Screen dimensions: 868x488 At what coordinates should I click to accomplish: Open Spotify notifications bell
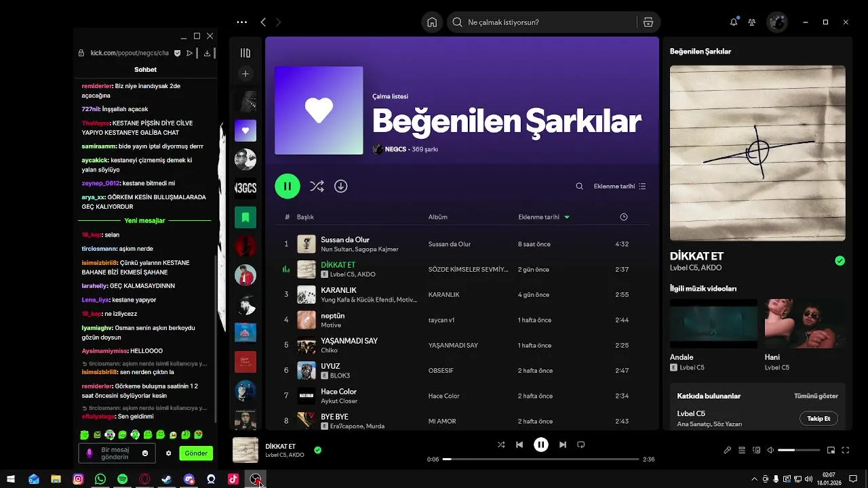point(734,22)
